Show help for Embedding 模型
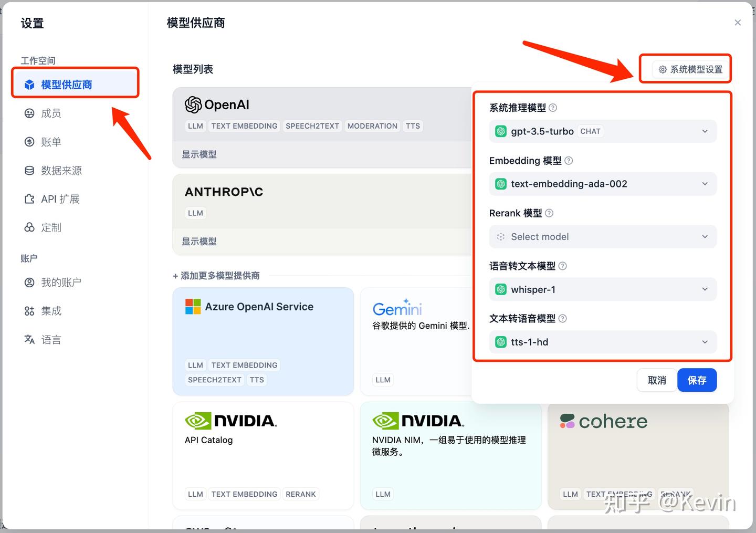 [569, 161]
